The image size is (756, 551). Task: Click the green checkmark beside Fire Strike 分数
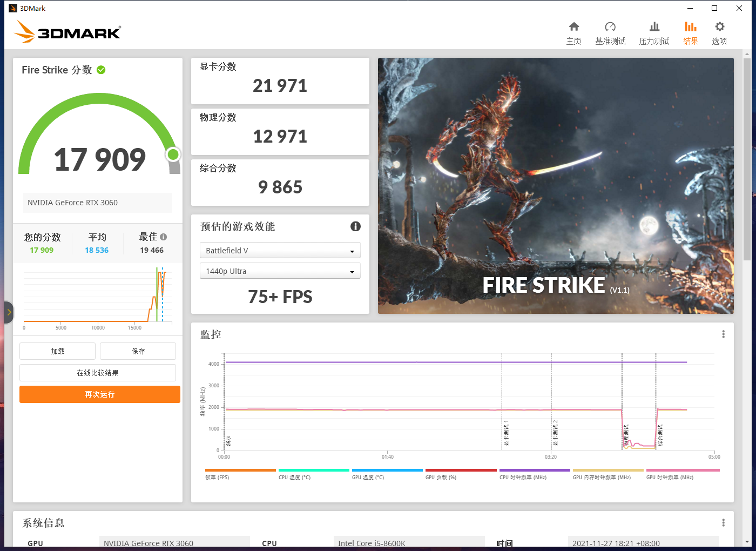[x=102, y=70]
